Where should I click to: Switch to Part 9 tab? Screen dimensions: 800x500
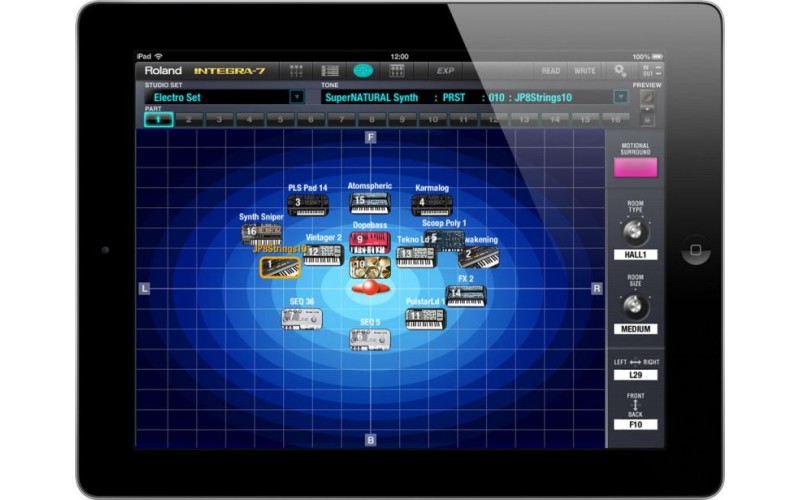coord(401,119)
